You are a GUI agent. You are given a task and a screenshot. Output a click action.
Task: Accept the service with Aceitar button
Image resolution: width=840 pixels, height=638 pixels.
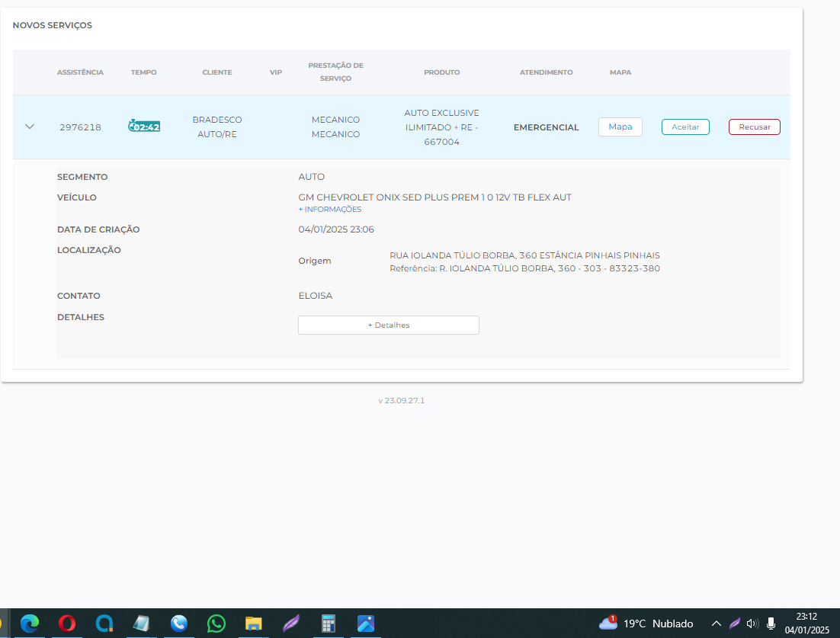685,127
